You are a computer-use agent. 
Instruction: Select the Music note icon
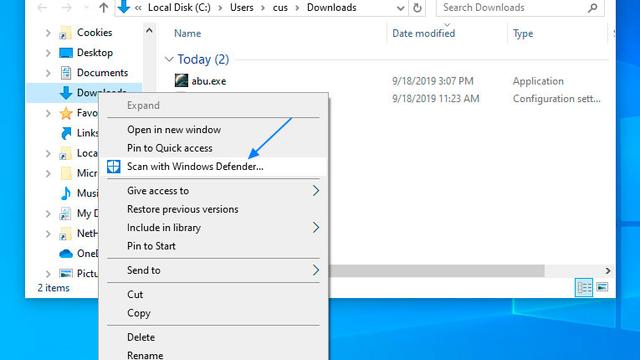[65, 193]
